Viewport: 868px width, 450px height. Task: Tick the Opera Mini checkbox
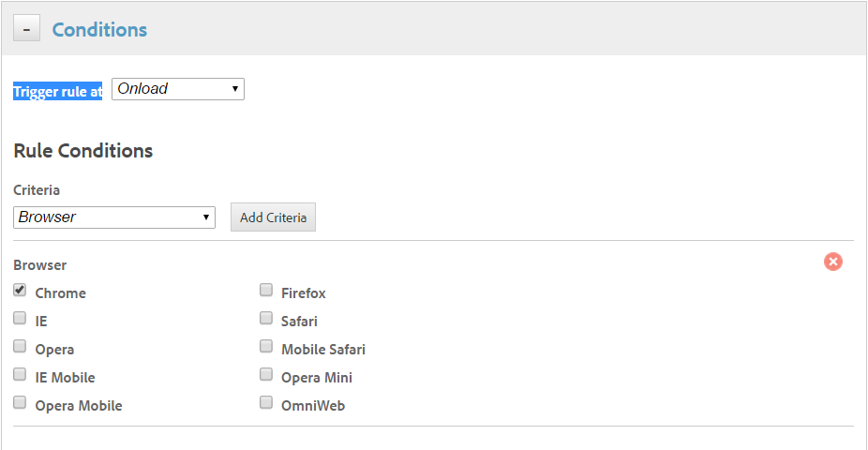click(x=266, y=374)
